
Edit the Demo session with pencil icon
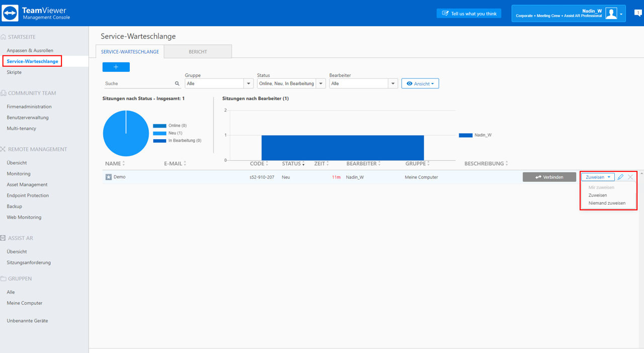[621, 177]
